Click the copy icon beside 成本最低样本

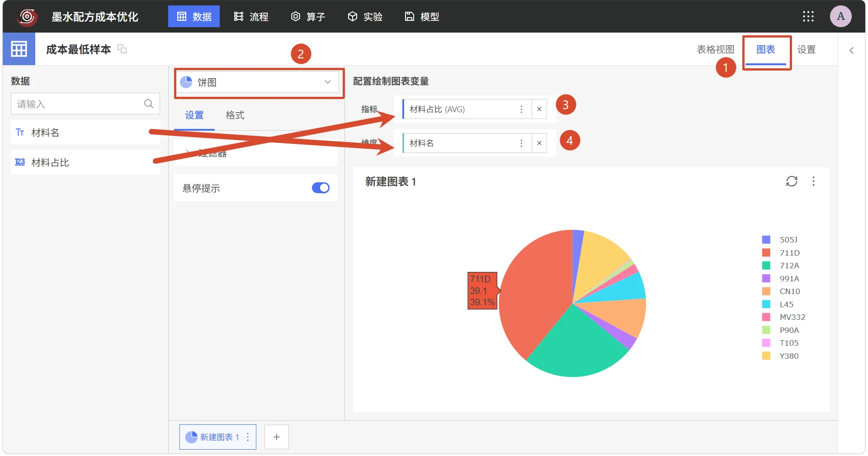coord(122,48)
